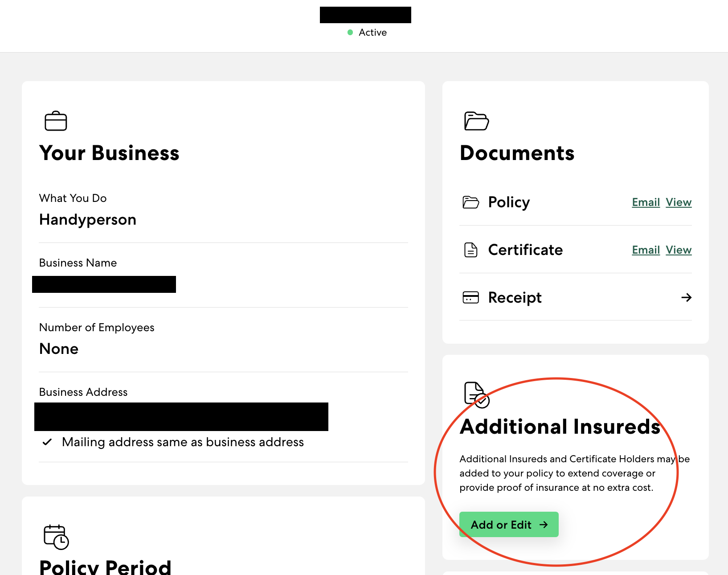Email the Certificate document
Screen dimensions: 728x575
tap(646, 250)
